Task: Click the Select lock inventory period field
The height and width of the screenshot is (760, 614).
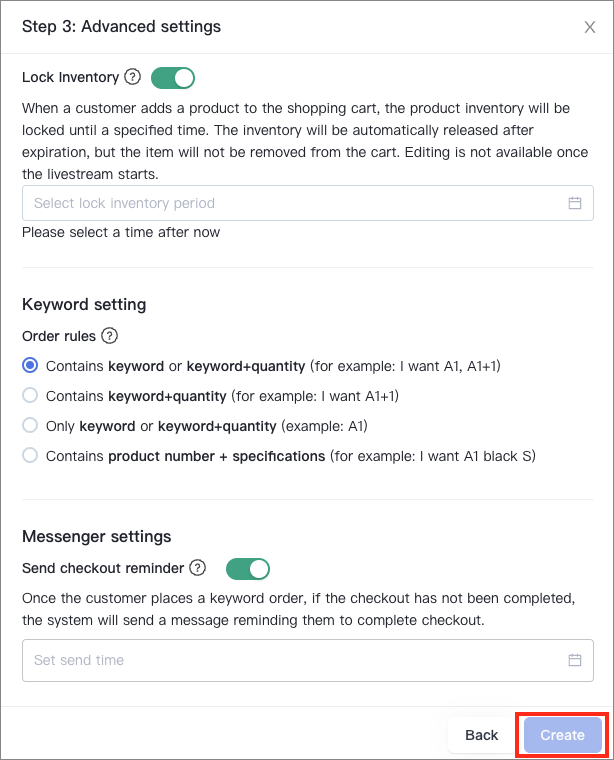Action: pyautogui.click(x=308, y=203)
